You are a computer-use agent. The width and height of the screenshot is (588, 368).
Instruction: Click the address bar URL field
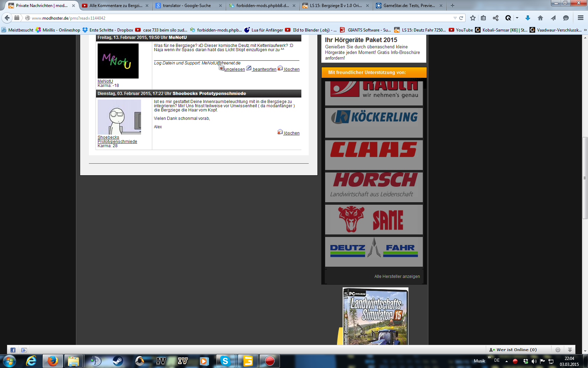click(x=241, y=18)
